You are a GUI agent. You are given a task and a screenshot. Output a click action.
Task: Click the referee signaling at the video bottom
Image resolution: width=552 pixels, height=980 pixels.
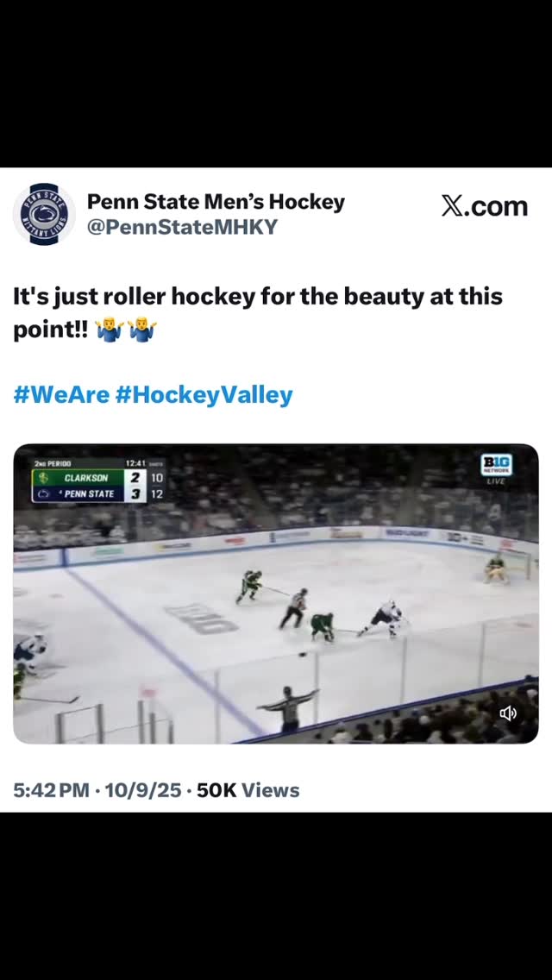(x=289, y=709)
